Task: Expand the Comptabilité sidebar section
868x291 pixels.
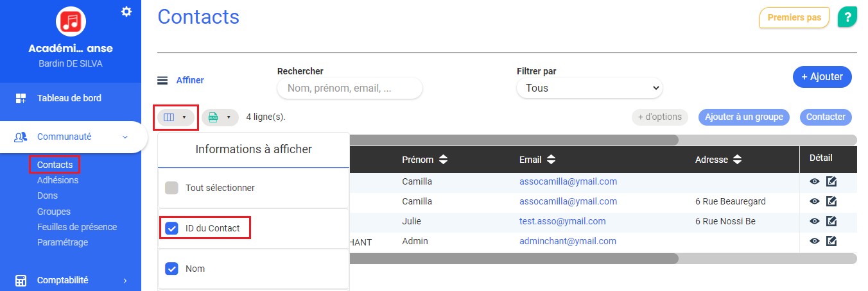Action: [x=125, y=280]
